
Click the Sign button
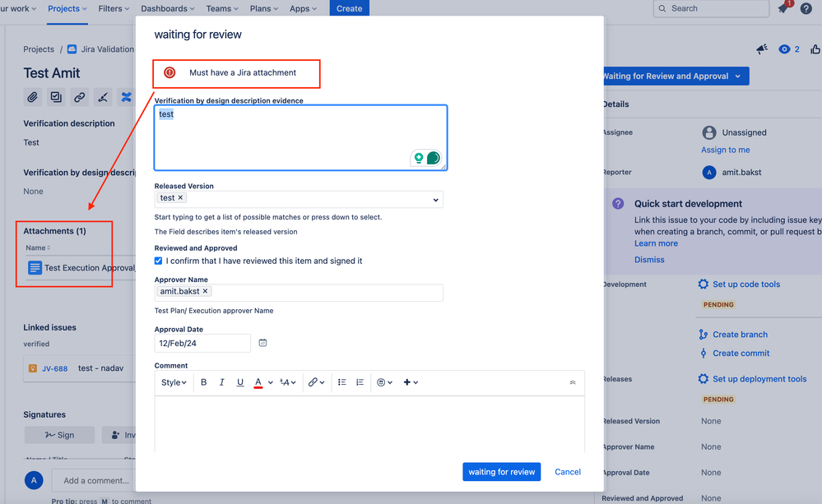tap(60, 435)
